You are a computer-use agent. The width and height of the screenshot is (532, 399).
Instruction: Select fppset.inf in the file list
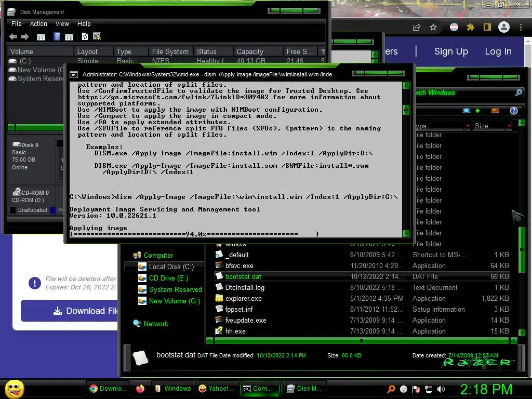362,310
